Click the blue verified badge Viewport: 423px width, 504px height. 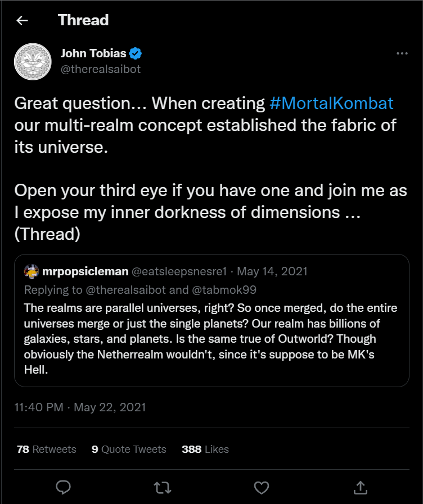coord(136,54)
